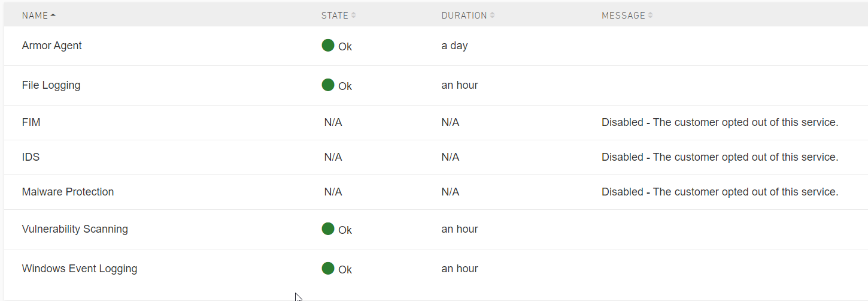
Task: Sort table by NAME column header
Action: (x=35, y=16)
